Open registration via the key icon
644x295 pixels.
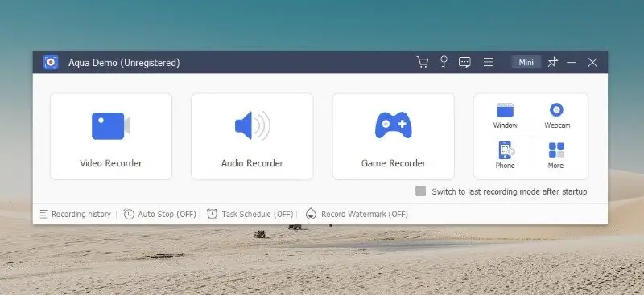(x=444, y=62)
